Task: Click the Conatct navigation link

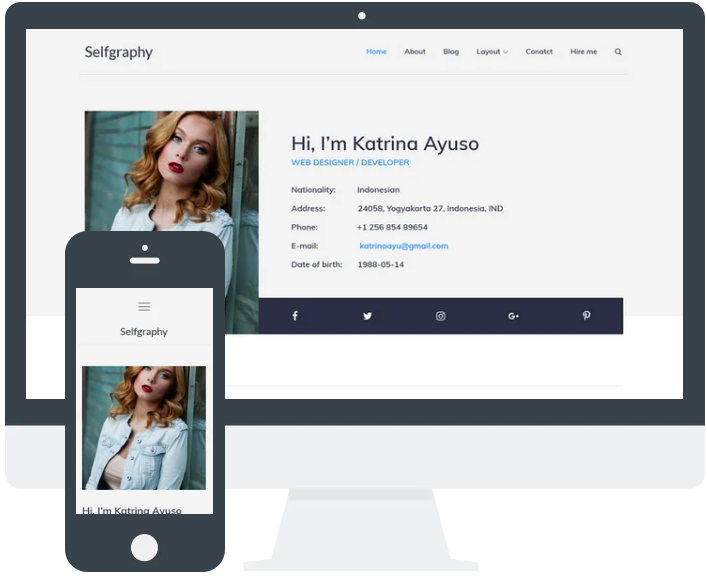Action: (539, 52)
